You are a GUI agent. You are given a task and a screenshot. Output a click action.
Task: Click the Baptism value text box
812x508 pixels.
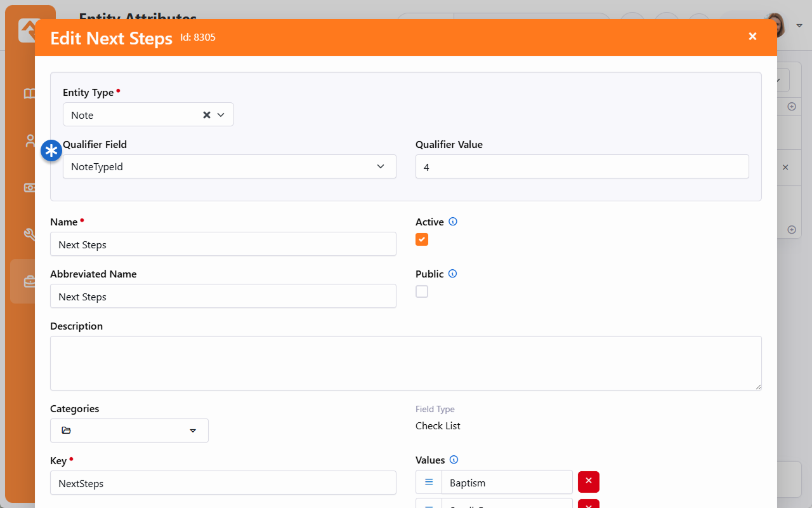click(506, 483)
